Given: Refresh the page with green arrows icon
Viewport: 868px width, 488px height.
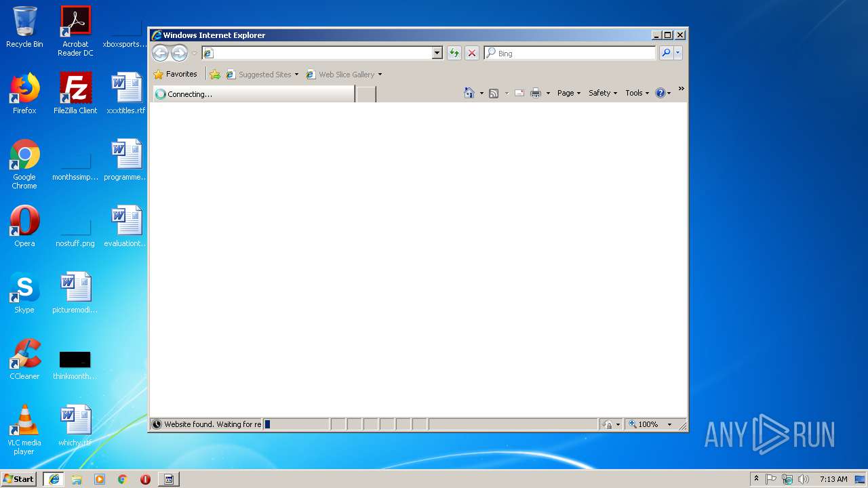Looking at the screenshot, I should [x=454, y=53].
